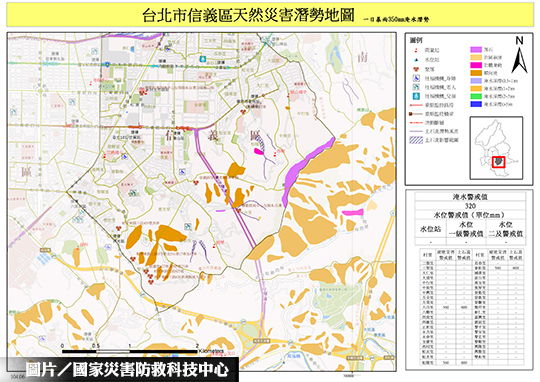Click the red rain gauge legend symbol
The width and height of the screenshot is (540, 382).
pos(416,51)
